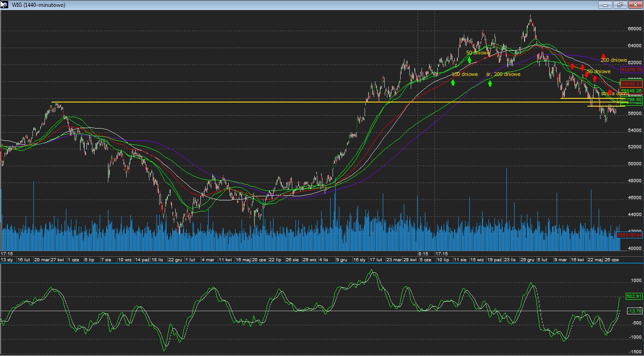Minimize the WIG chart window

coord(606,5)
